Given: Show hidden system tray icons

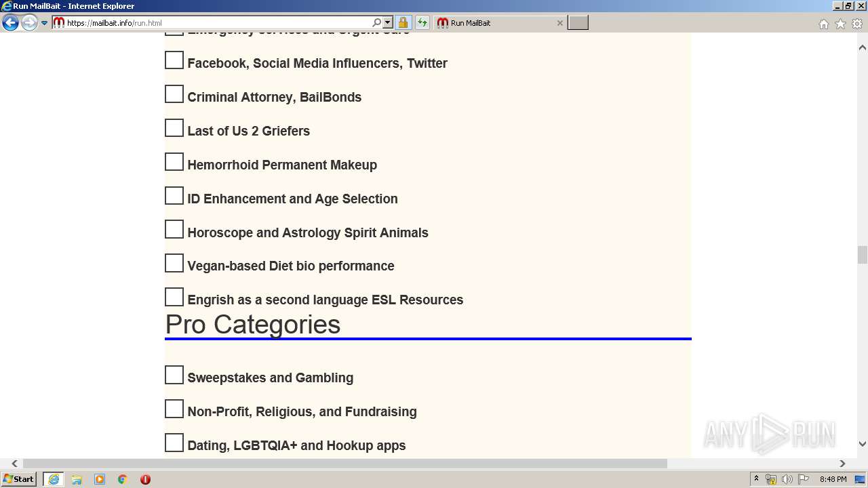Looking at the screenshot, I should pyautogui.click(x=756, y=479).
